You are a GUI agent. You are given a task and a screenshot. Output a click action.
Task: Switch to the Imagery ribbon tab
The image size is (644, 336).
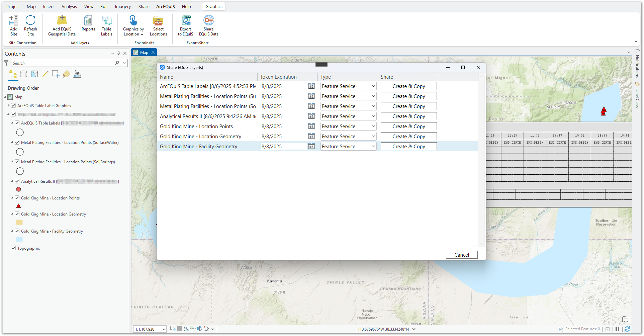pyautogui.click(x=123, y=7)
